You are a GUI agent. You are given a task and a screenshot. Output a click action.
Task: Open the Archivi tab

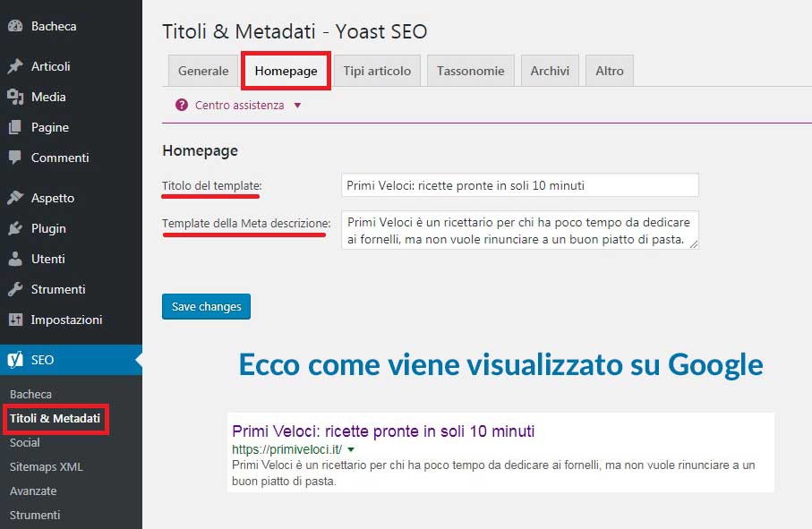tap(550, 71)
